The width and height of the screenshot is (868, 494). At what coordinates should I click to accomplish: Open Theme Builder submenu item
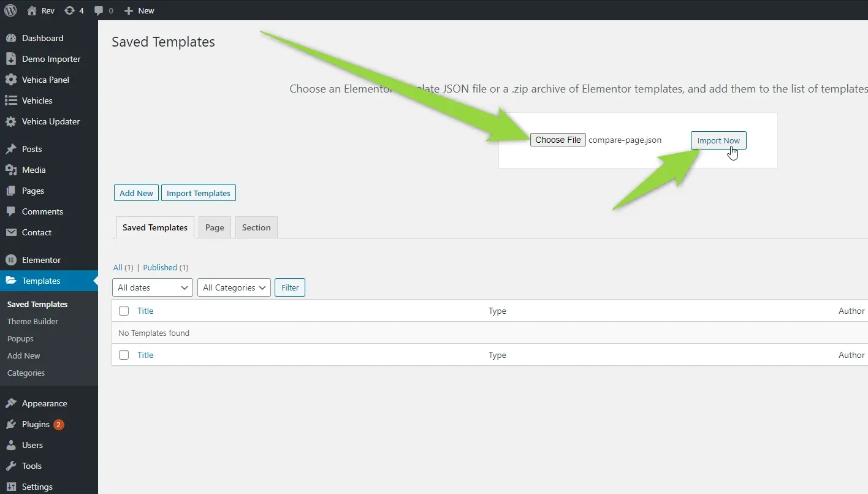point(33,321)
